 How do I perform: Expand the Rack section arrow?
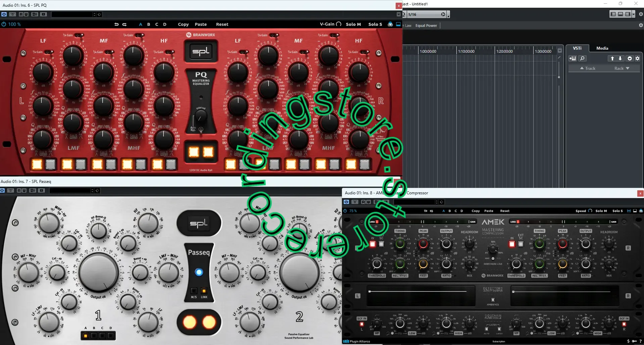[628, 68]
